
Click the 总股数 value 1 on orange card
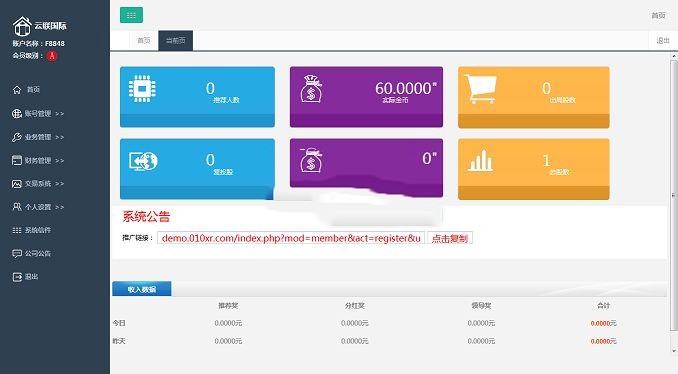(x=547, y=160)
